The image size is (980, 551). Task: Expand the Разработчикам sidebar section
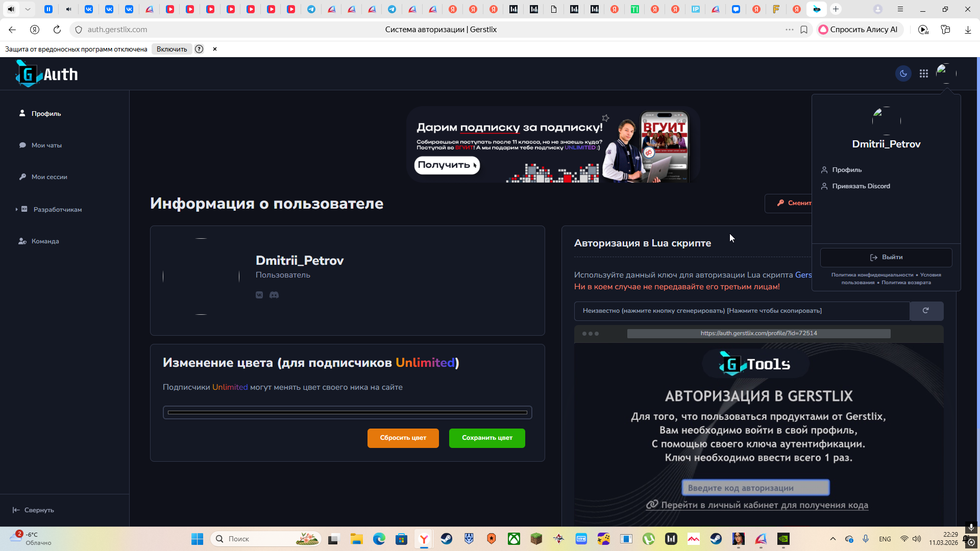(x=57, y=210)
